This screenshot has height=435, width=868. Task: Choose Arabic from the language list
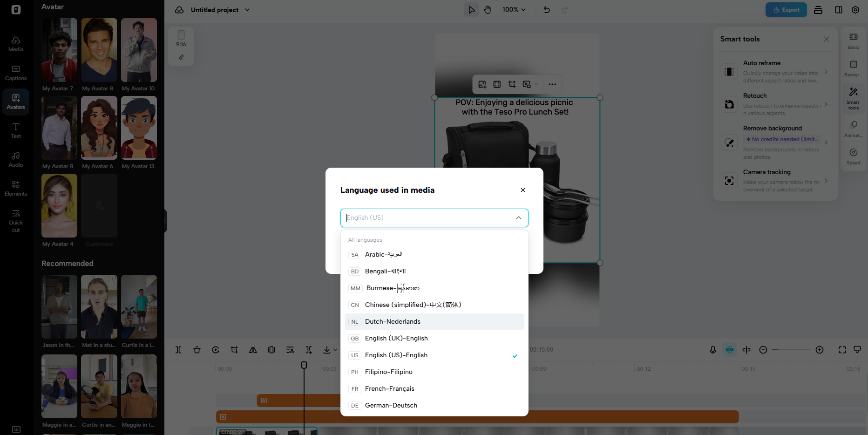coord(434,255)
